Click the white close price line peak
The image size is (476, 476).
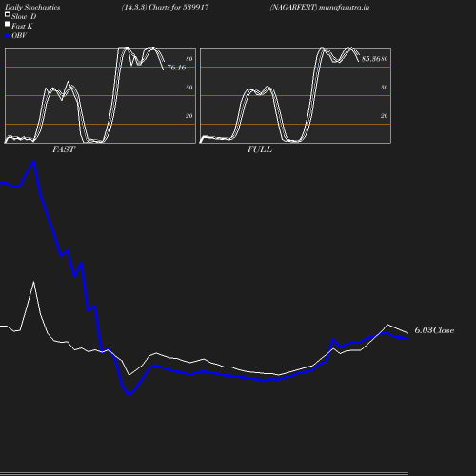coord(33,282)
